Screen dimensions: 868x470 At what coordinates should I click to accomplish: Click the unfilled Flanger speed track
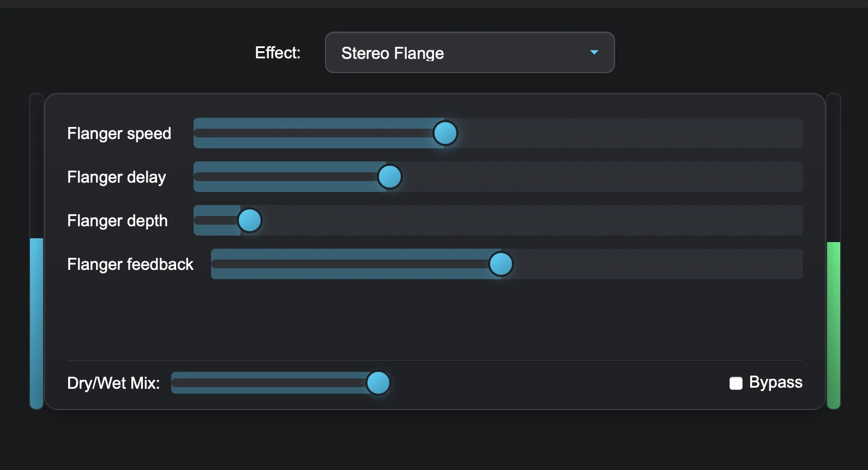630,133
